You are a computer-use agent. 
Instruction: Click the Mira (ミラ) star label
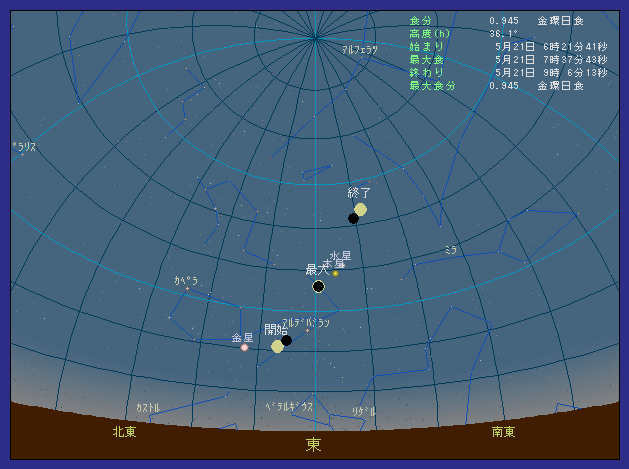(x=451, y=250)
